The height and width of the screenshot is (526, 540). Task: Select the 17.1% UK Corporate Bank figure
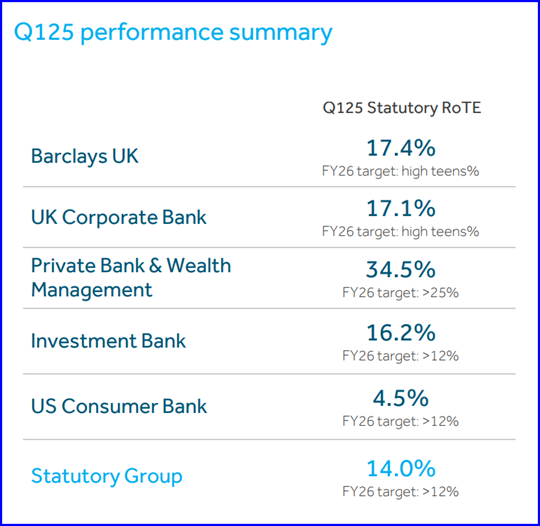click(x=401, y=208)
